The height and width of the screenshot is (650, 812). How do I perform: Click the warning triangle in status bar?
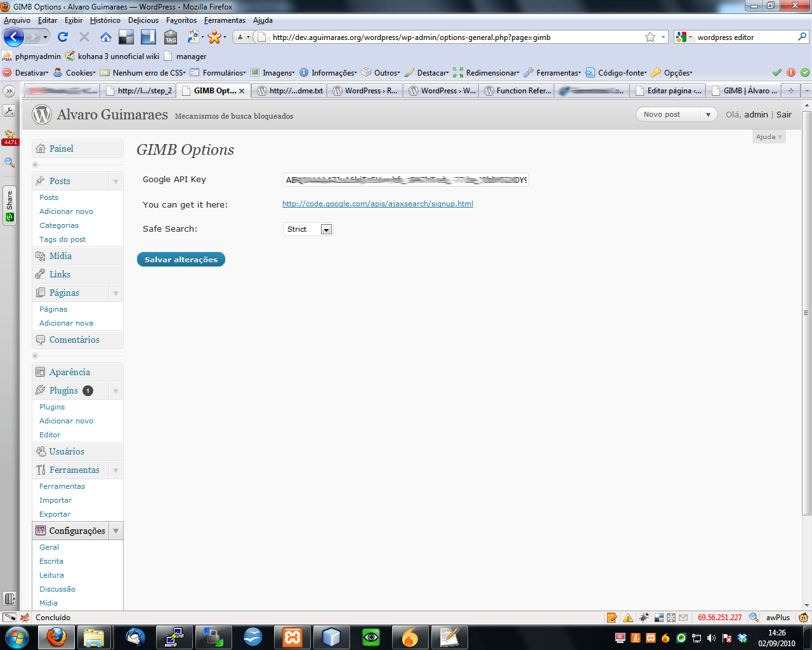628,618
